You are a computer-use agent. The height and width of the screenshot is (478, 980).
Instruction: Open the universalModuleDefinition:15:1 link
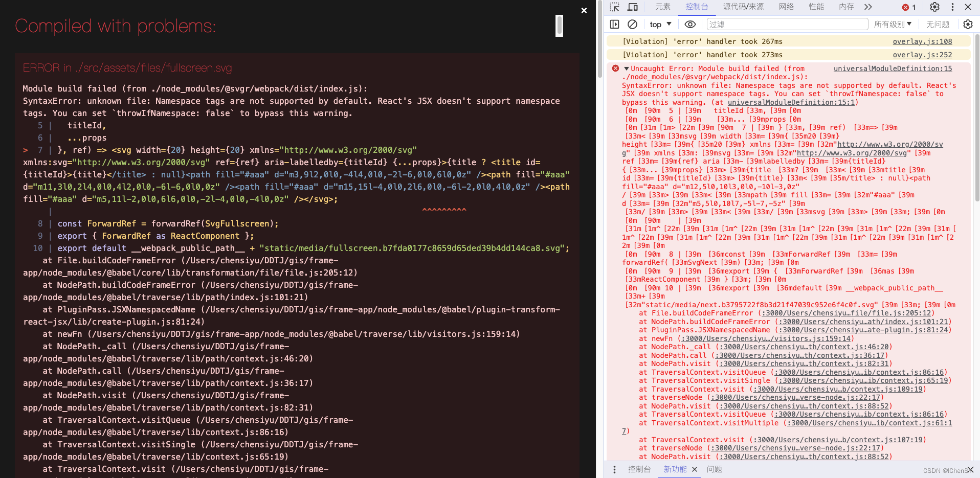pyautogui.click(x=791, y=102)
